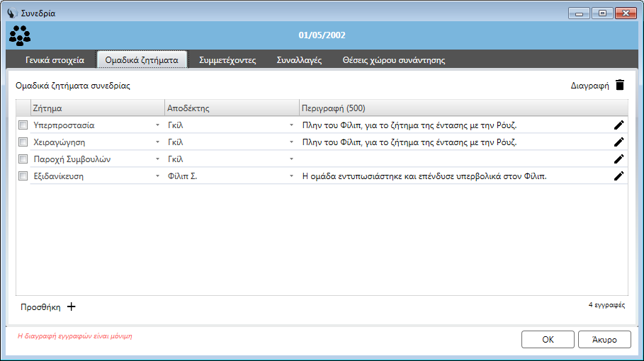Expand the Αποδέκτης dropdown in Χειραγώγηση row
Viewport: 644px width, 361px height.
[292, 142]
